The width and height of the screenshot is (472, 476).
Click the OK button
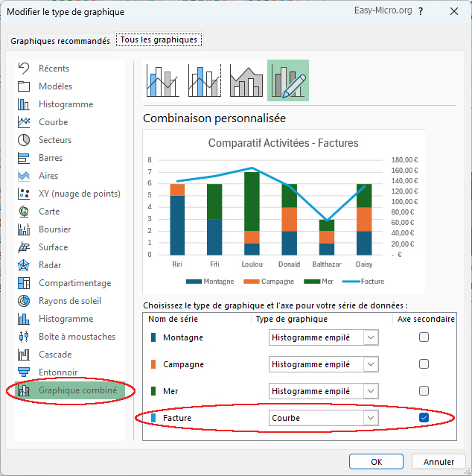click(376, 462)
